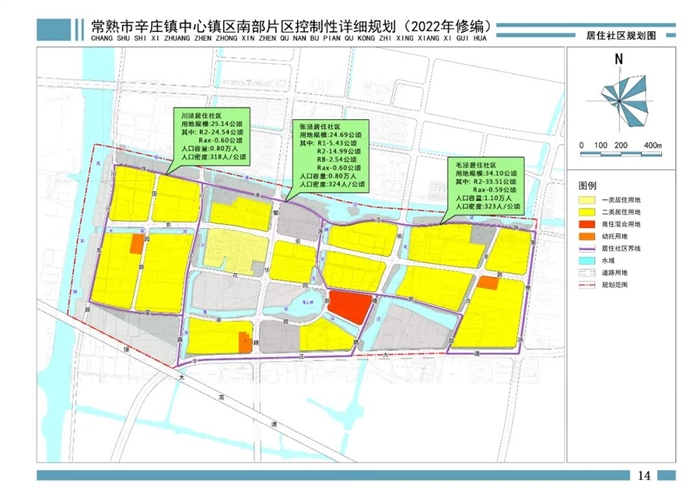Click the red mixed-use block on the map
Screen dimensions: 700x494
coord(351,306)
